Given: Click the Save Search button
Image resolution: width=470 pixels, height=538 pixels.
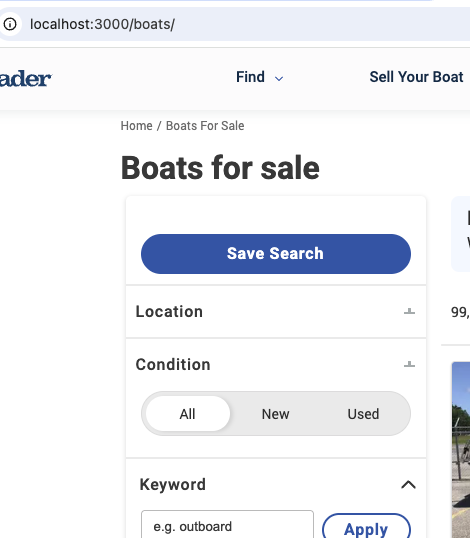Looking at the screenshot, I should 276,254.
